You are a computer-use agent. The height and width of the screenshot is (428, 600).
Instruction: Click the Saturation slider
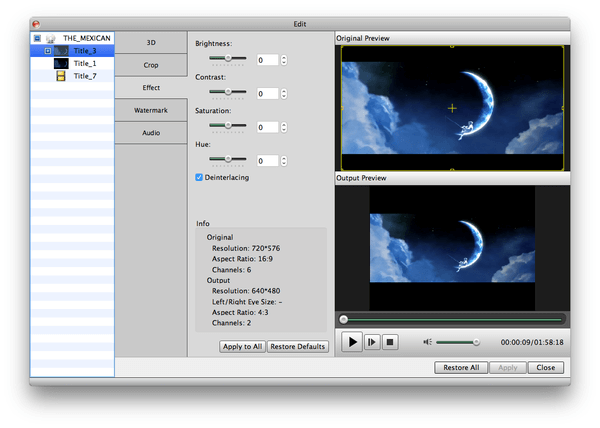228,125
